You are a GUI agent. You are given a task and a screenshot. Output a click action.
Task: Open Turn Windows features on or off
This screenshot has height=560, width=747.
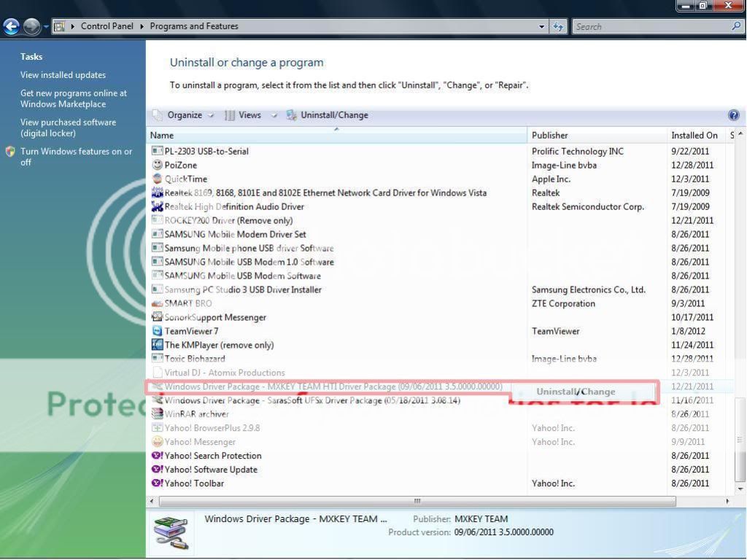point(76,157)
